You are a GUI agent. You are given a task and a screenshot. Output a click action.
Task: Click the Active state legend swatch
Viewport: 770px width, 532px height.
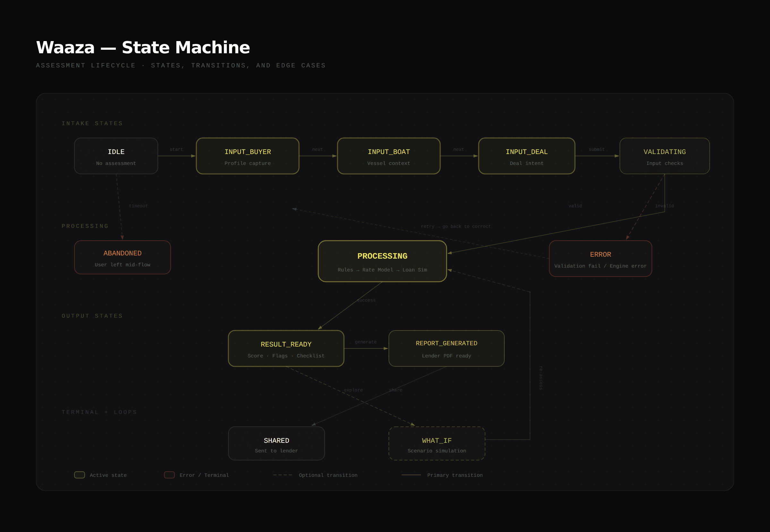pos(79,475)
